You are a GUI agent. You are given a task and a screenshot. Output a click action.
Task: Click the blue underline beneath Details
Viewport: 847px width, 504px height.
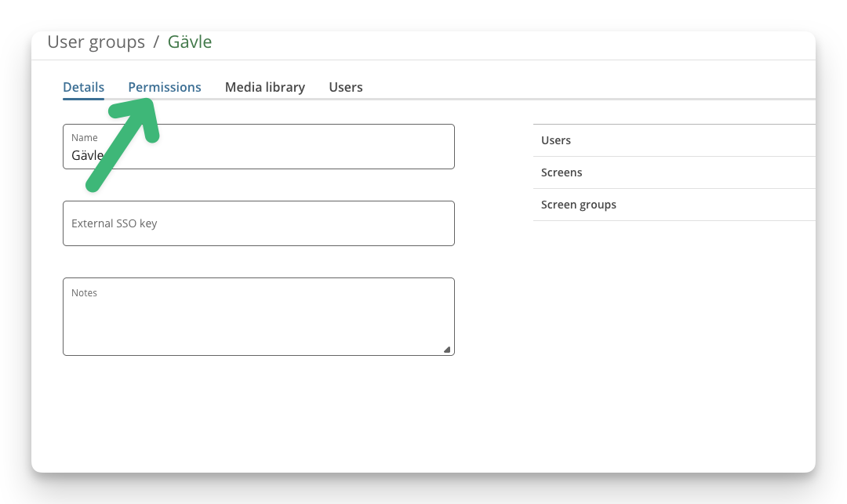pos(83,99)
